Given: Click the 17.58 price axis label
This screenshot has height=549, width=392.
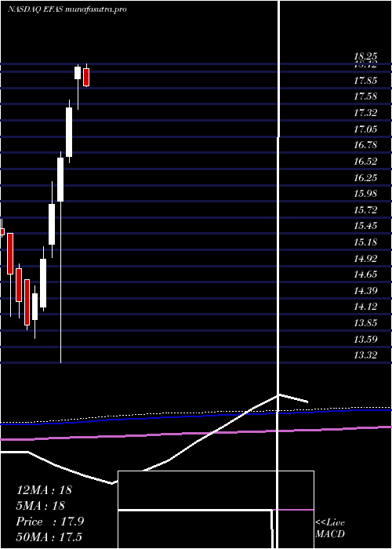Looking at the screenshot, I should tap(365, 96).
